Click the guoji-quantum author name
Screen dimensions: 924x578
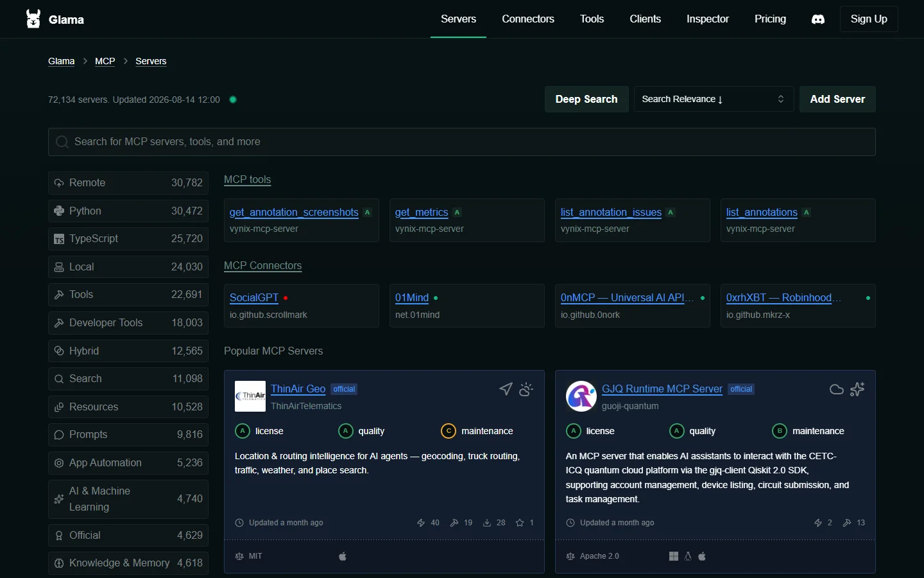point(630,407)
